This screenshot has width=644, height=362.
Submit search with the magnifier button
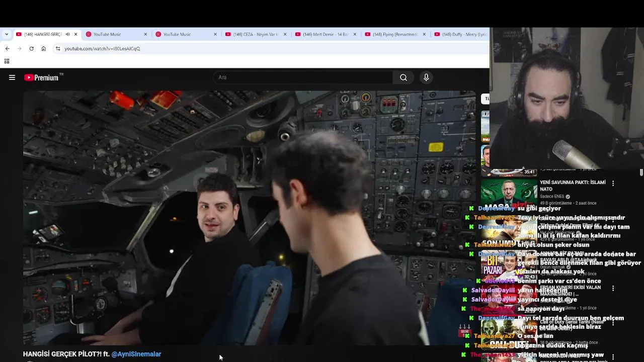404,77
